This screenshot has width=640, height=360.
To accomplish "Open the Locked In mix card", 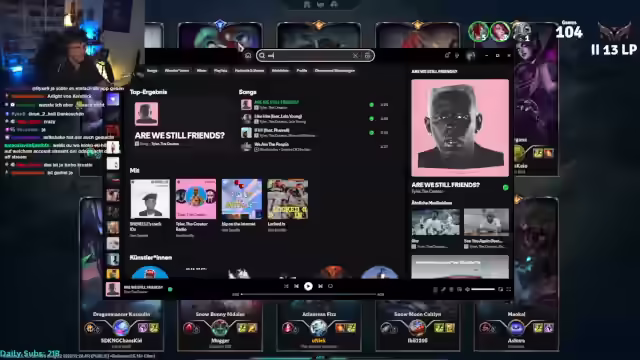I will (288, 206).
